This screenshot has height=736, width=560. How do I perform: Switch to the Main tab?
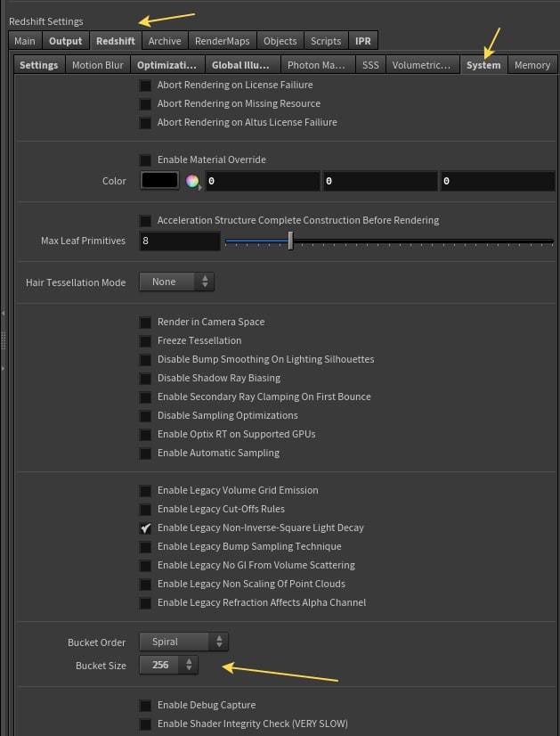click(25, 41)
